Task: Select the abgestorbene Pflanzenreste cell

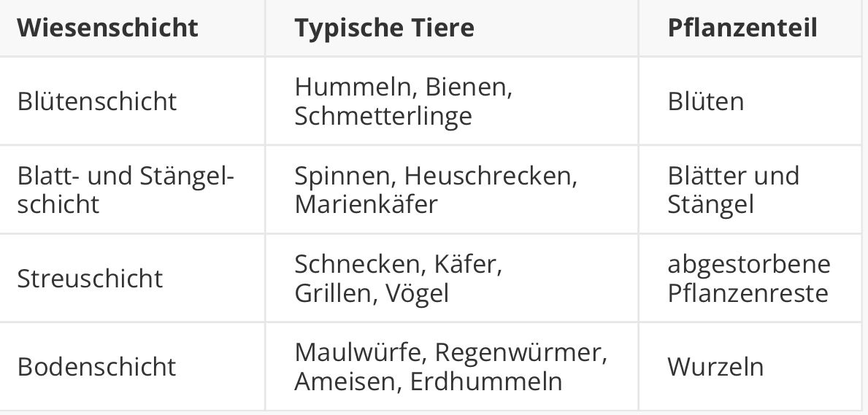Action: [750, 278]
